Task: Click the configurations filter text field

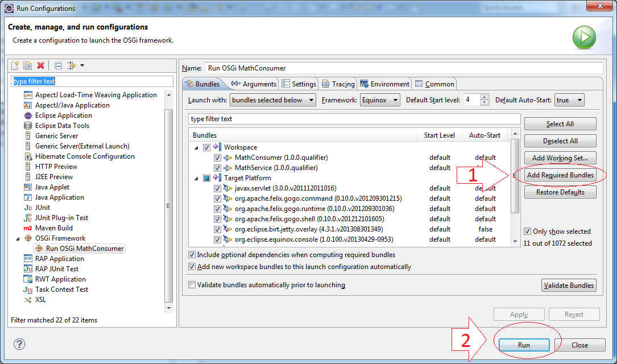Action: pos(92,81)
